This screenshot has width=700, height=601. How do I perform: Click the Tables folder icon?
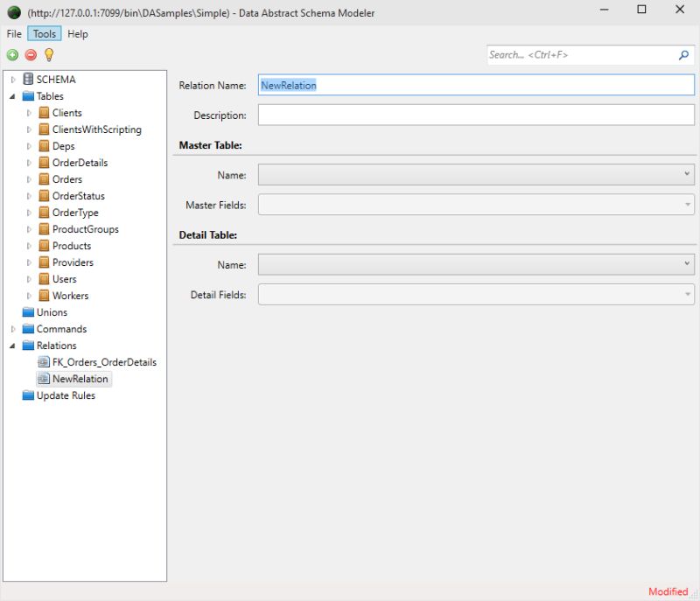pyautogui.click(x=28, y=96)
